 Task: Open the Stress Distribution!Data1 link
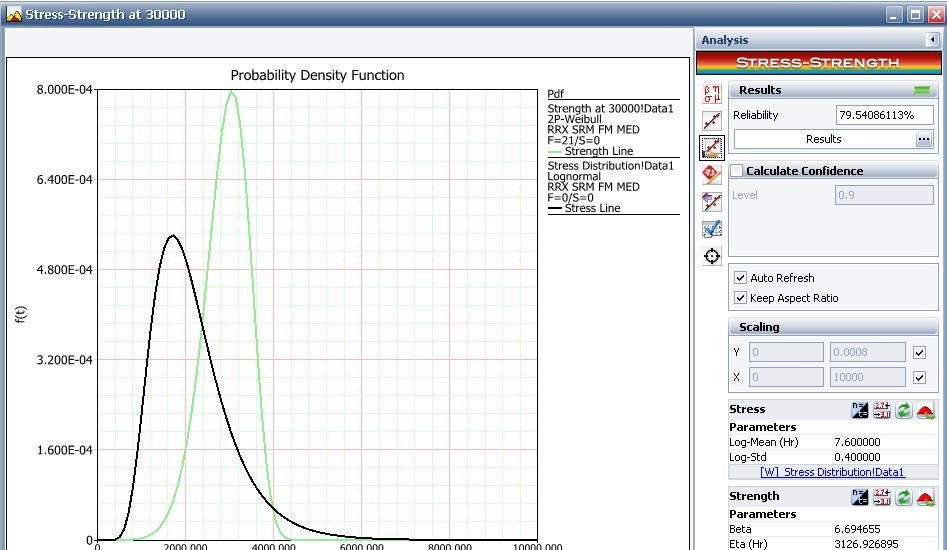pos(832,472)
